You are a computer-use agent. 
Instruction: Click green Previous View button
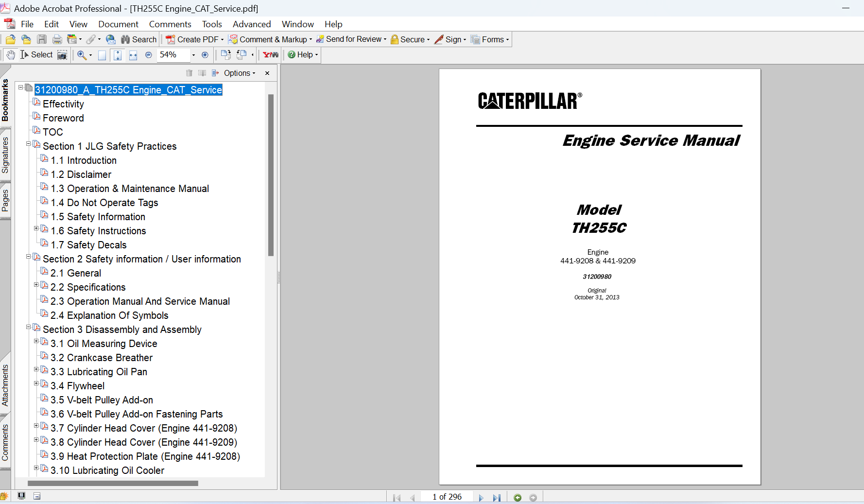click(518, 498)
